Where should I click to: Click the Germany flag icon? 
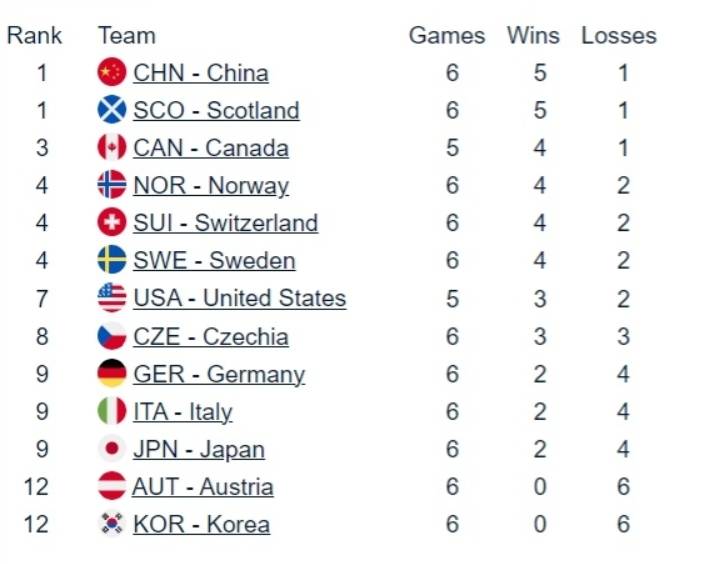112,374
